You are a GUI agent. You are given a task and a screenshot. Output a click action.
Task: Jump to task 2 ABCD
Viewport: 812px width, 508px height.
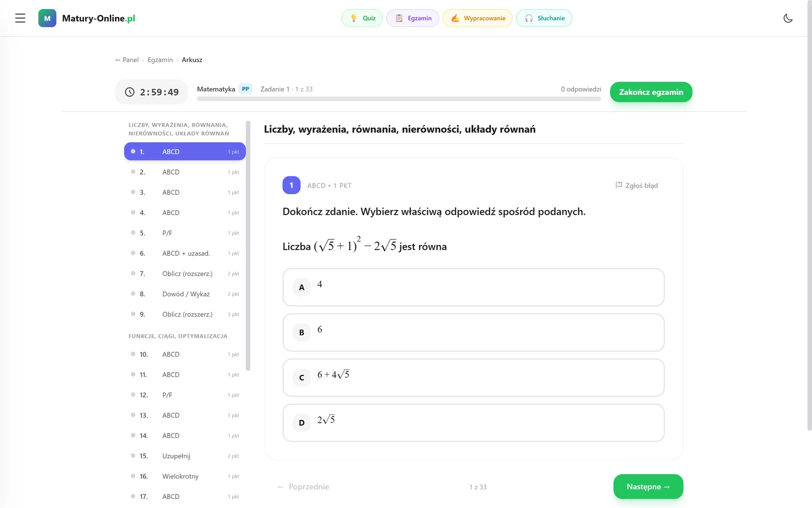coord(185,172)
